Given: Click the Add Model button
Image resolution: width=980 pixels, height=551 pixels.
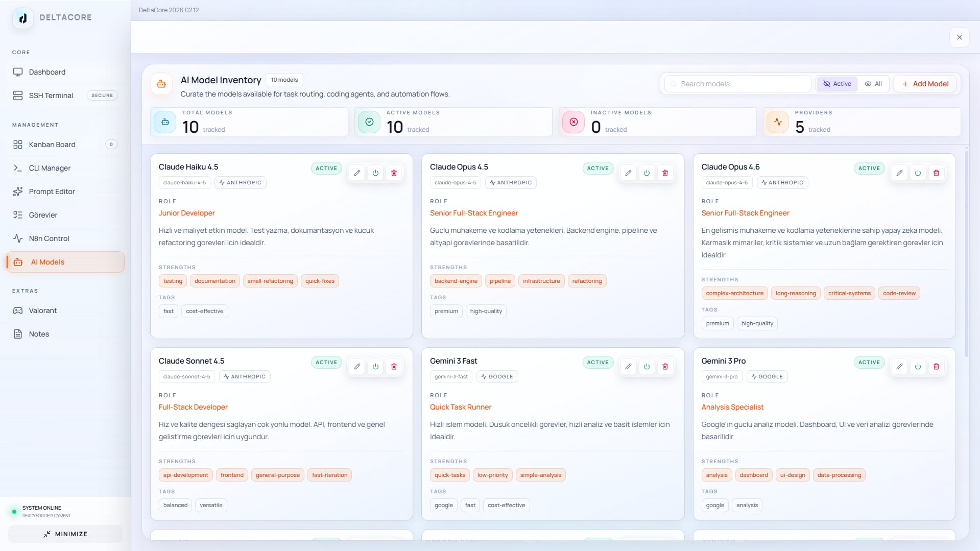Looking at the screenshot, I should [925, 84].
